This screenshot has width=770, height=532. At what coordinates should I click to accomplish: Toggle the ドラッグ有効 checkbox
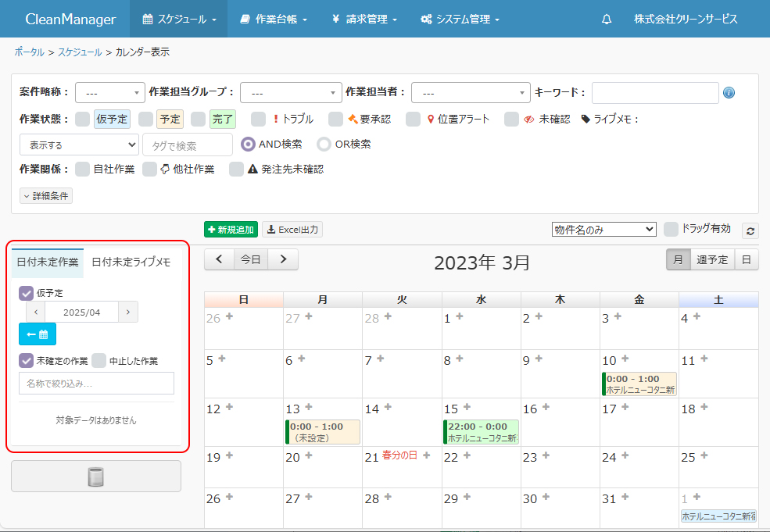[x=671, y=229]
